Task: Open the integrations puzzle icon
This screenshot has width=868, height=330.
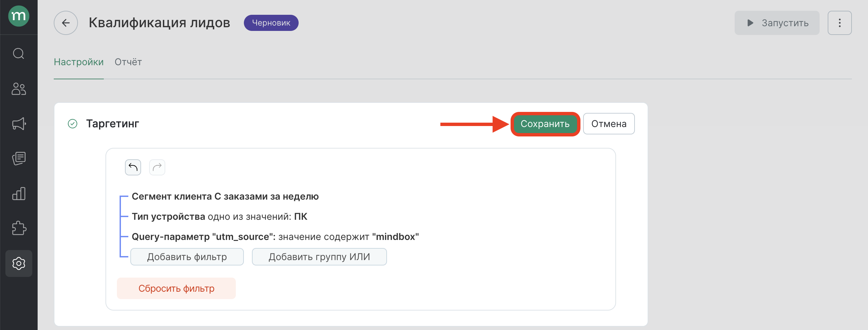Action: [x=18, y=228]
